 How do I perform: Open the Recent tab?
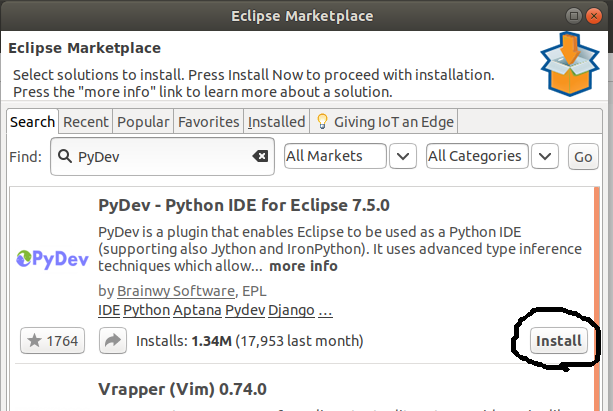86,122
